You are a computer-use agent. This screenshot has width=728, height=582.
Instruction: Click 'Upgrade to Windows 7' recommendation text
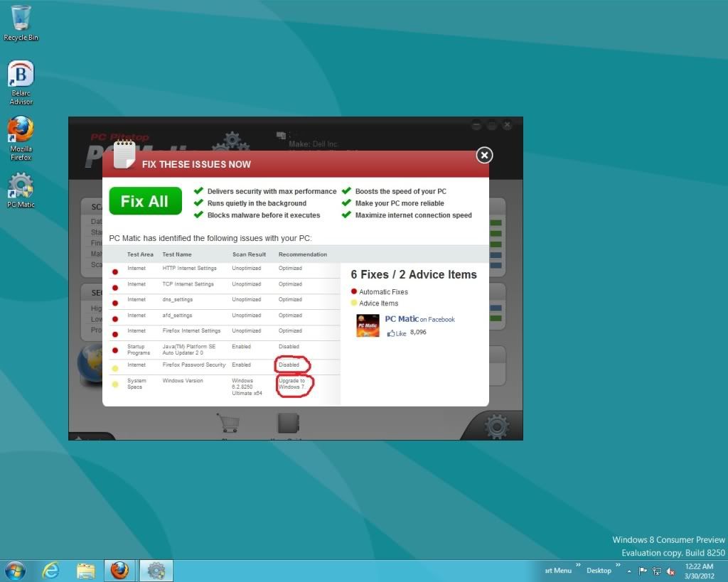click(292, 384)
